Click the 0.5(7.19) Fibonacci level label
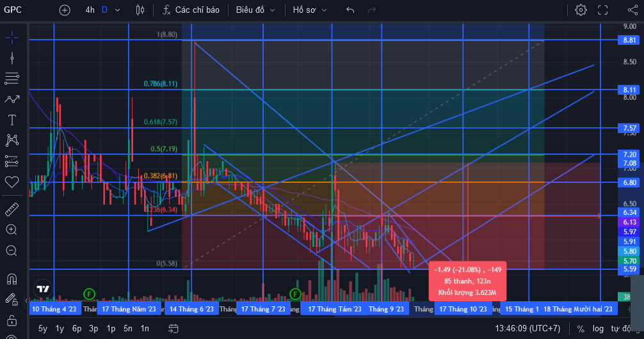The width and height of the screenshot is (644, 339). click(164, 148)
